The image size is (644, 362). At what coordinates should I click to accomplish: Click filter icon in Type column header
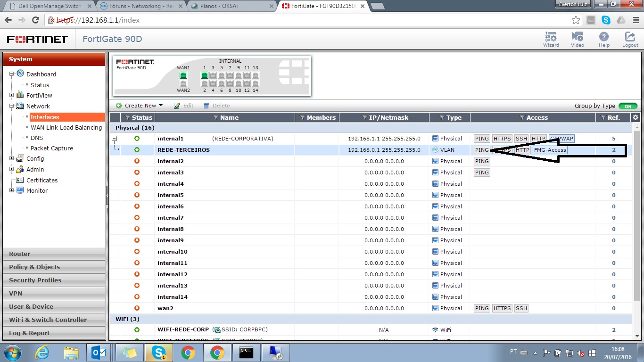pyautogui.click(x=442, y=118)
